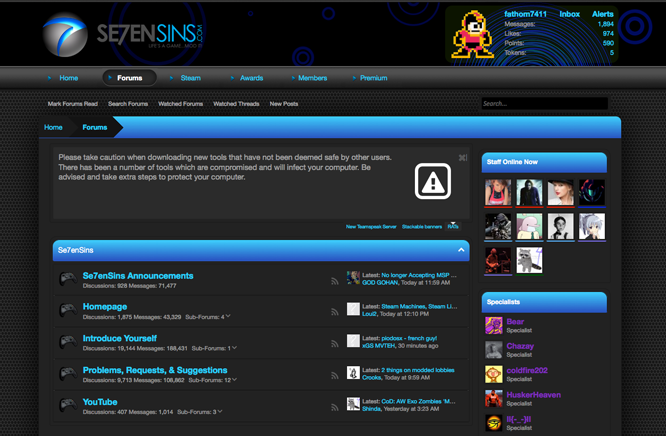Click the warning triangle notice icon
666x436 pixels.
click(432, 181)
